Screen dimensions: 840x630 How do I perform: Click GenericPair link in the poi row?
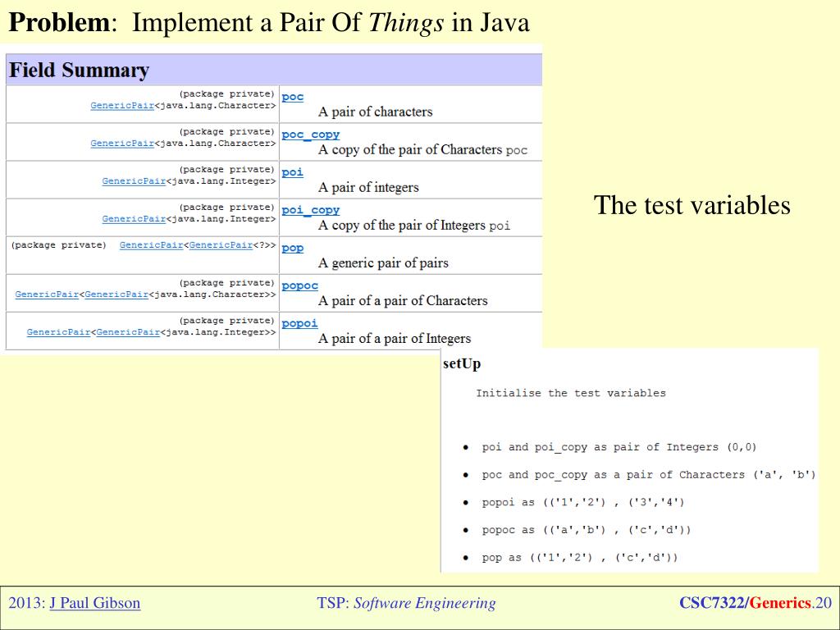(x=134, y=181)
